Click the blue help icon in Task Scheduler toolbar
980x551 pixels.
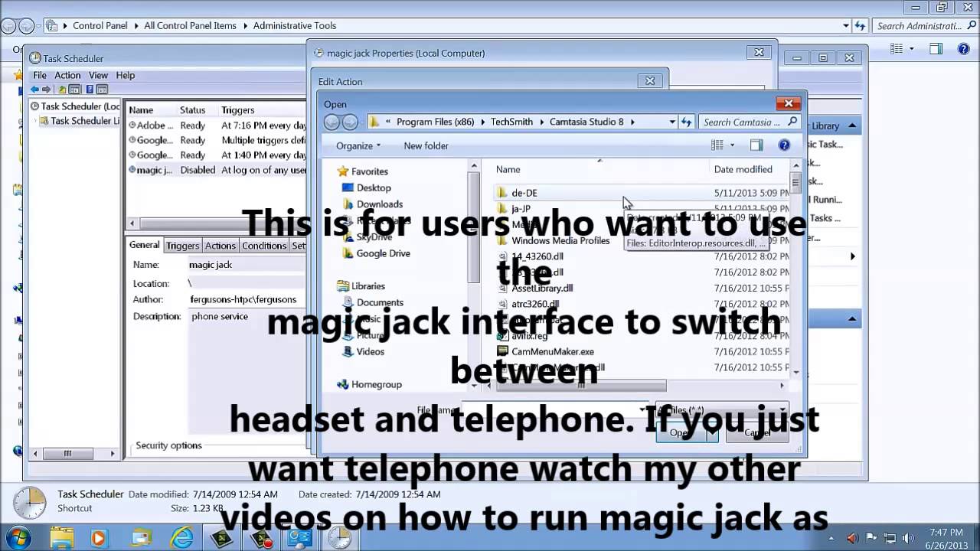(90, 90)
